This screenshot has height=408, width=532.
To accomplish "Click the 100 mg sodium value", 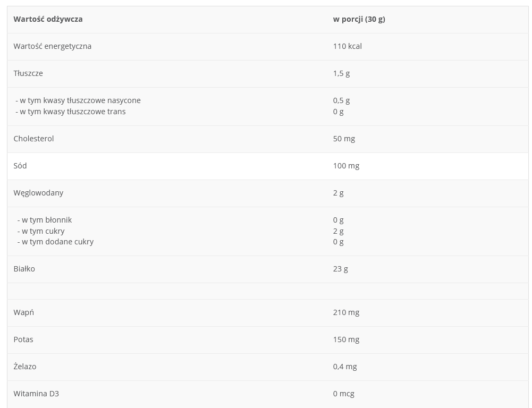I will tap(346, 166).
